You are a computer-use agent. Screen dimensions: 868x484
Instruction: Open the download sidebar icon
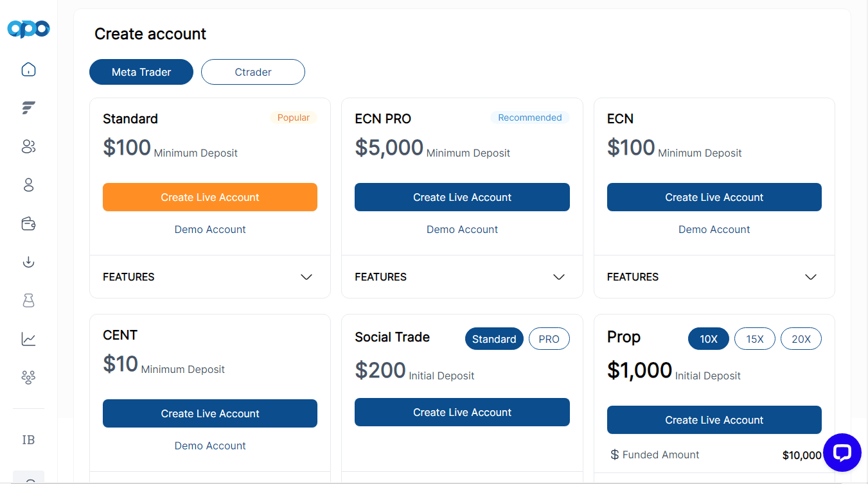point(28,262)
